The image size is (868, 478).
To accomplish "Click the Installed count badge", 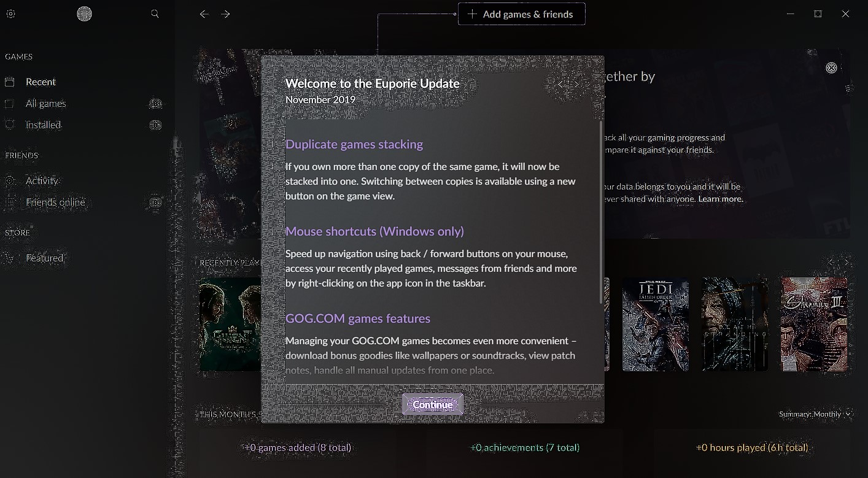I will 156,125.
